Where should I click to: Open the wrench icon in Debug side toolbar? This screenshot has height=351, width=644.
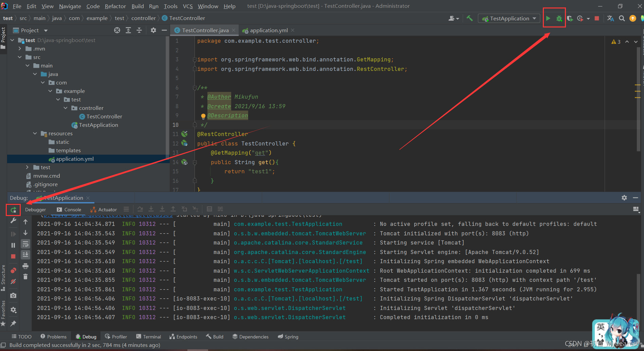(13, 221)
